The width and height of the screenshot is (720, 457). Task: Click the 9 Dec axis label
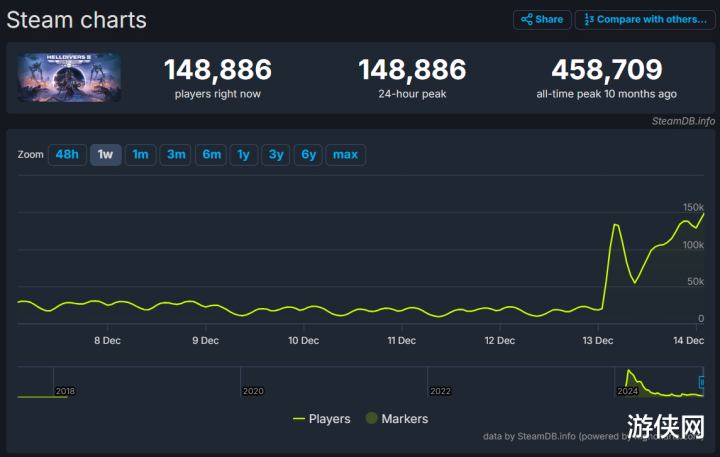click(x=205, y=341)
